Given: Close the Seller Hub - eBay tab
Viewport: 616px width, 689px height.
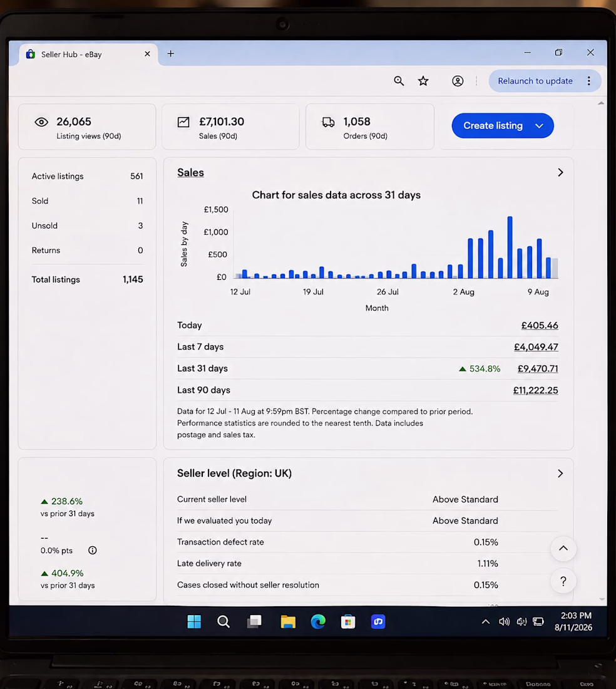Looking at the screenshot, I should (148, 54).
